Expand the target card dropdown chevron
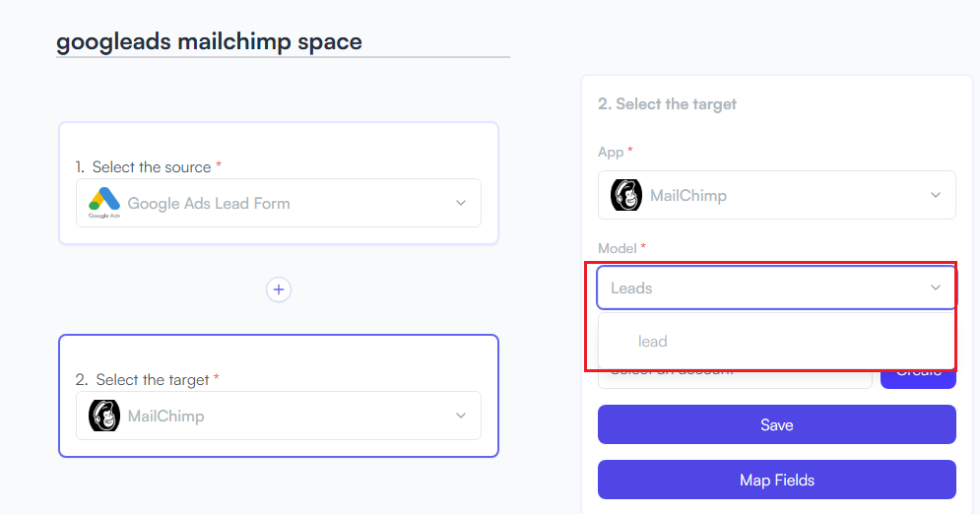Screen dimensions: 980x514 (461, 416)
